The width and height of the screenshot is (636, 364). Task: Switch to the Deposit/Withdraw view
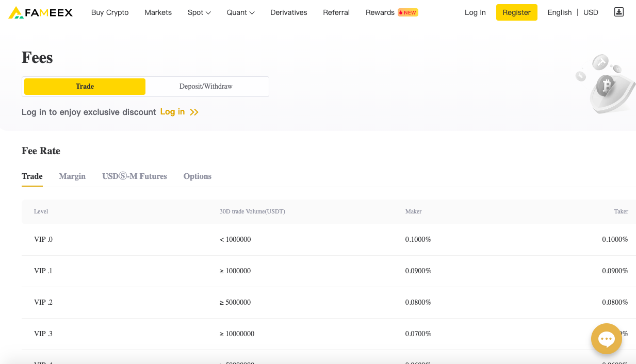click(x=206, y=87)
